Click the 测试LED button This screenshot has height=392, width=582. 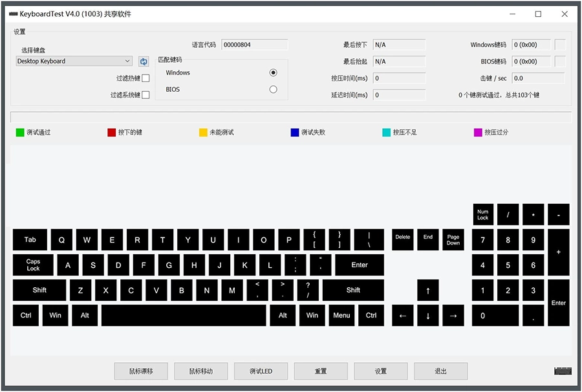[x=261, y=371]
